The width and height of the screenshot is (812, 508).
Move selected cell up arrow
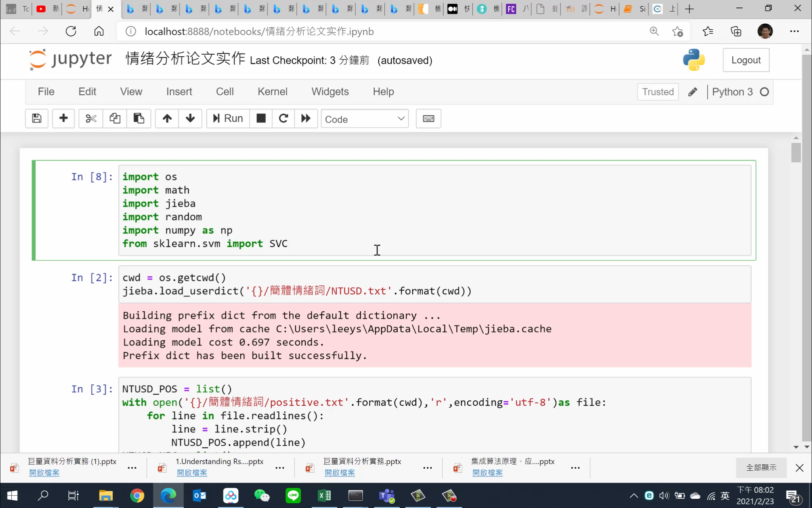click(x=167, y=118)
